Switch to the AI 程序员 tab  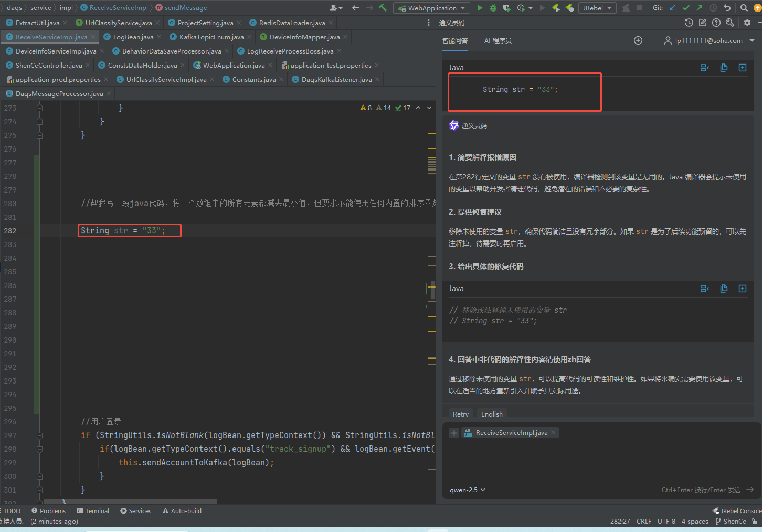click(x=498, y=40)
